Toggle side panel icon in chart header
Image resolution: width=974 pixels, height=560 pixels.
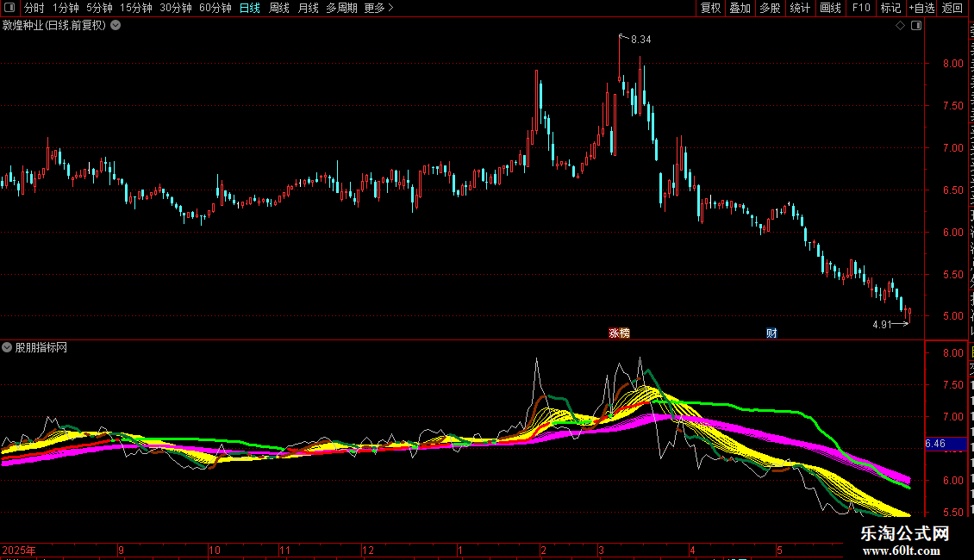(x=916, y=26)
